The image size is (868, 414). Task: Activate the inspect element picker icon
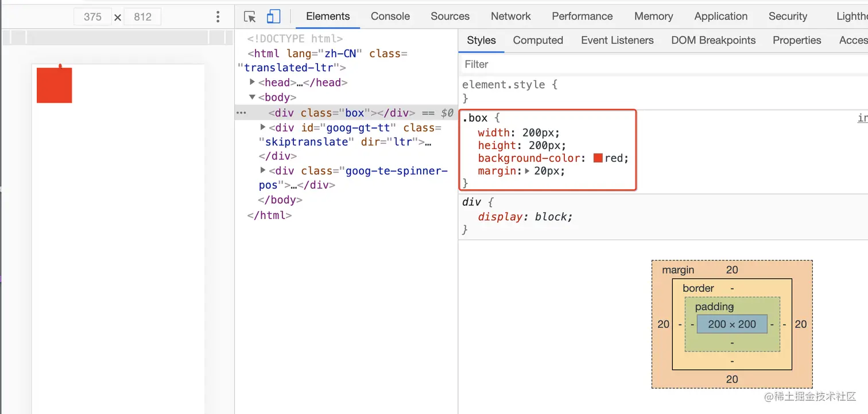[250, 17]
